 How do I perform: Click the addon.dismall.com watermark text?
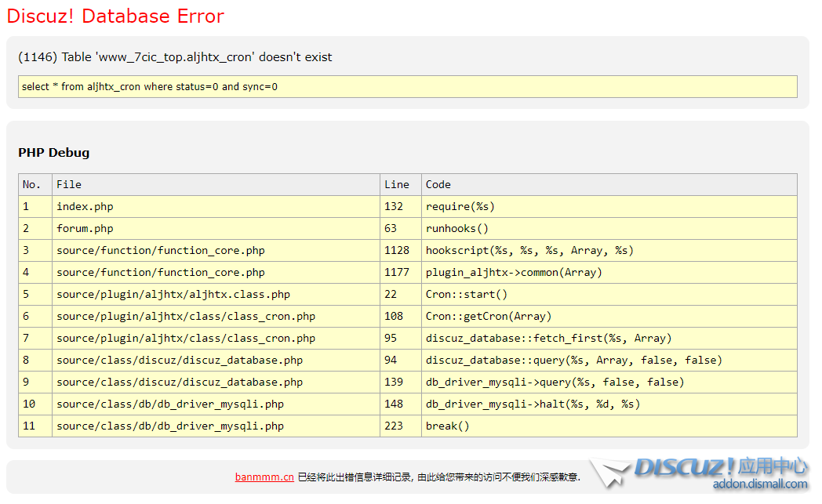[x=759, y=484]
